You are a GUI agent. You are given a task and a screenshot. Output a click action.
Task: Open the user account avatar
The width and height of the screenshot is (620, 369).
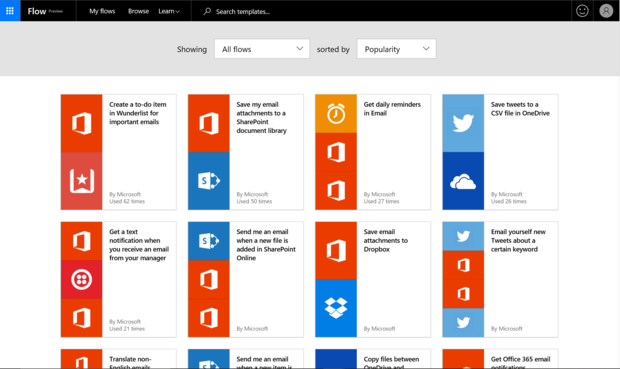coord(606,11)
